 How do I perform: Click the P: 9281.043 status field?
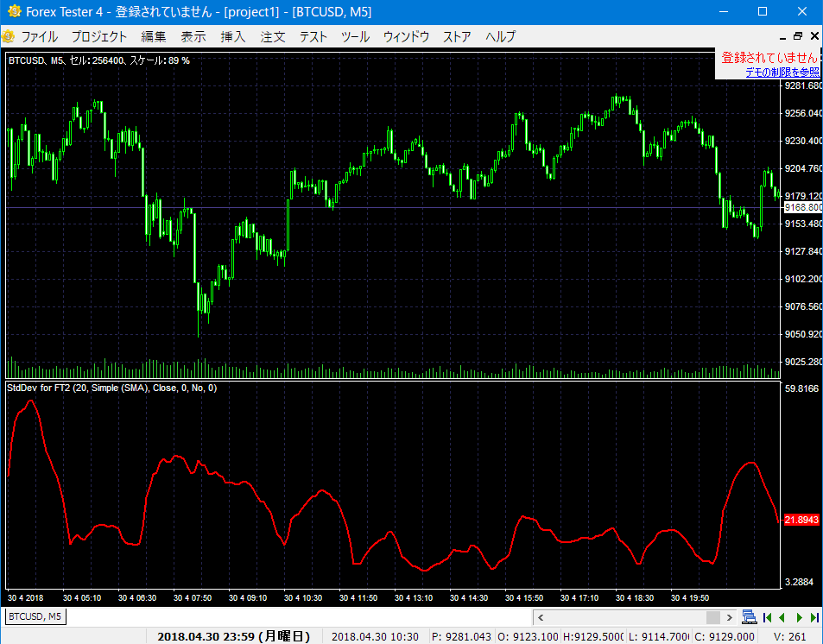[461, 636]
